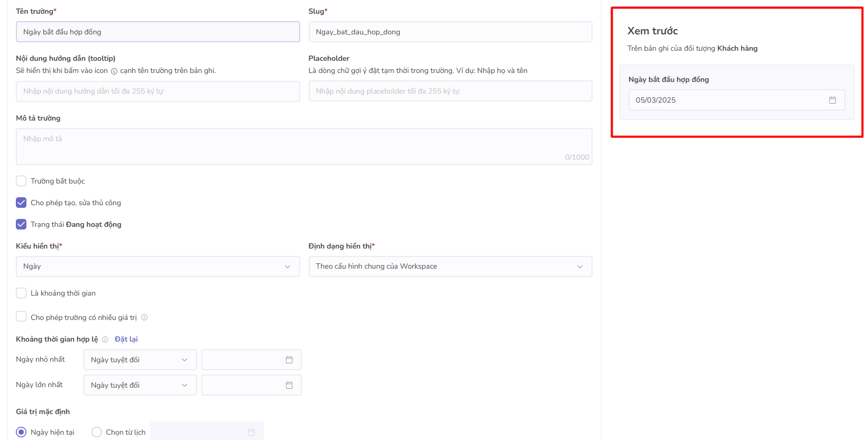Screen dimensions: 868x440
Task: Select the Ngày hiện tại radio button
Action: (x=21, y=432)
